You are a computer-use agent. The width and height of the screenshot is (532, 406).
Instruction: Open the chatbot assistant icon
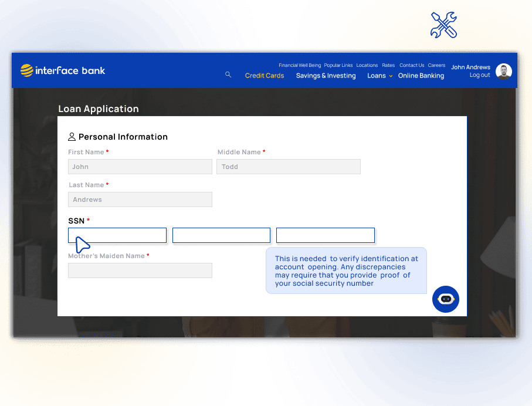coord(445,299)
